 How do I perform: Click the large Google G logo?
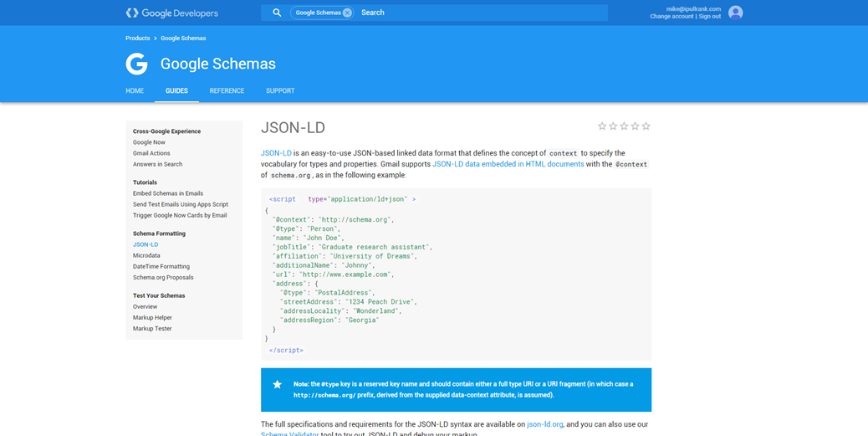(x=137, y=64)
